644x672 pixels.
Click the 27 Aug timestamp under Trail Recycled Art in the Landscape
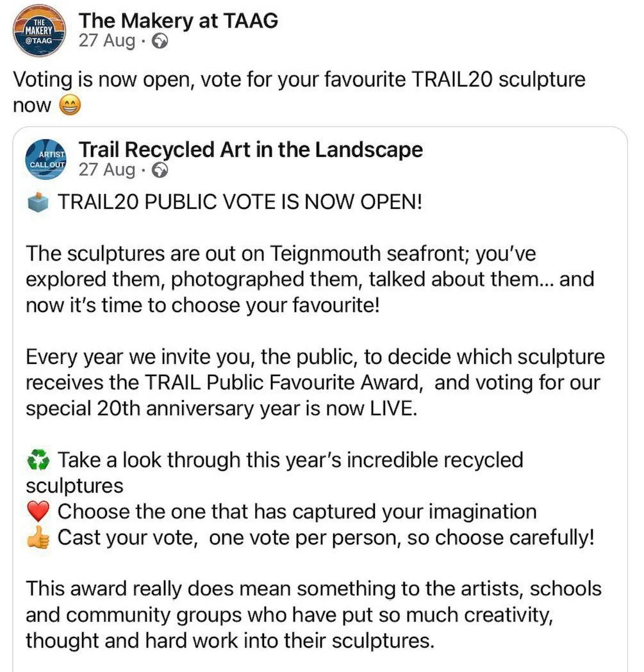[x=107, y=170]
